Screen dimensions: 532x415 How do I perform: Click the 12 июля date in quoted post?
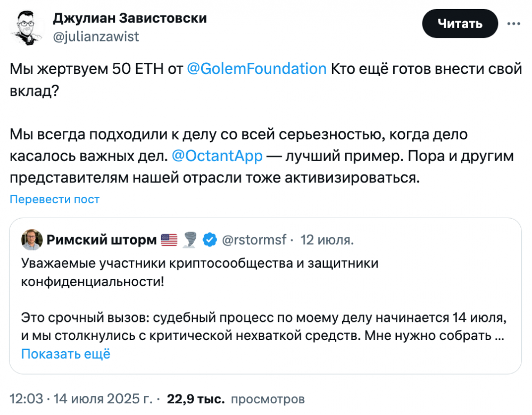click(x=326, y=240)
